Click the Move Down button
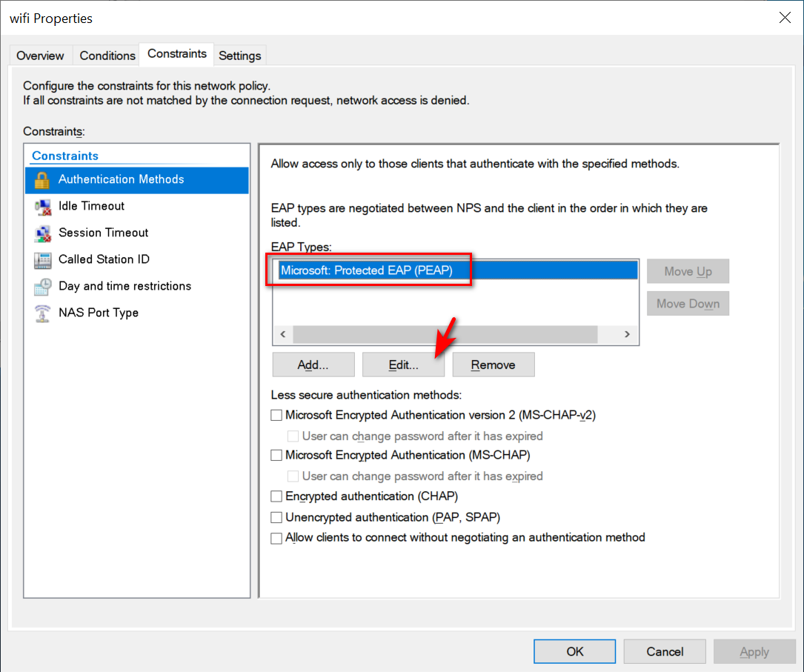Viewport: 804px width, 672px height. [x=688, y=304]
